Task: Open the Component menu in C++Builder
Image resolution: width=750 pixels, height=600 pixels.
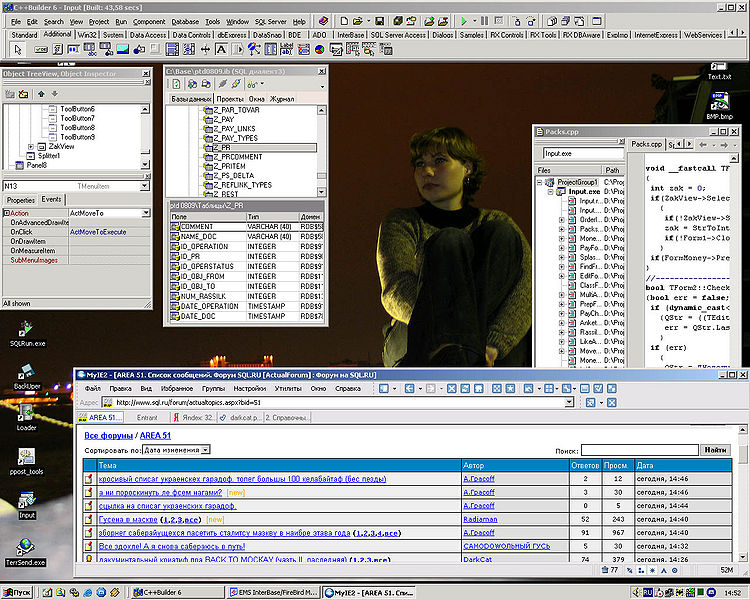Action: click(x=149, y=22)
